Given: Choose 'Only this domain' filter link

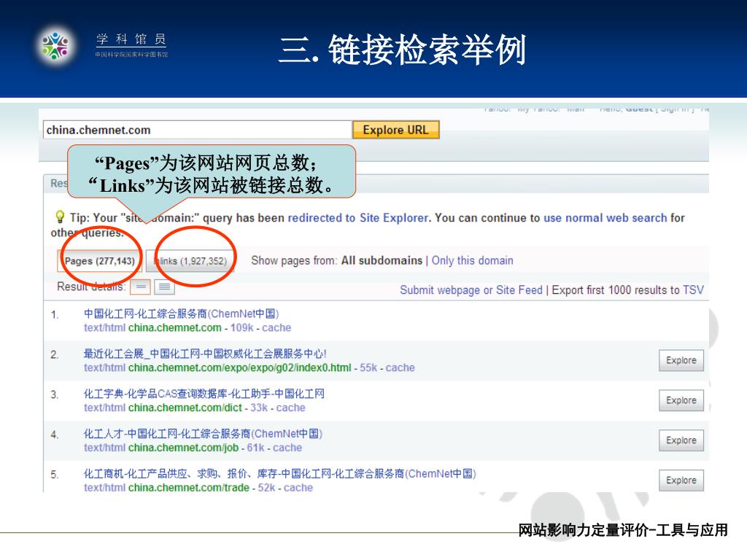Looking at the screenshot, I should 472,260.
